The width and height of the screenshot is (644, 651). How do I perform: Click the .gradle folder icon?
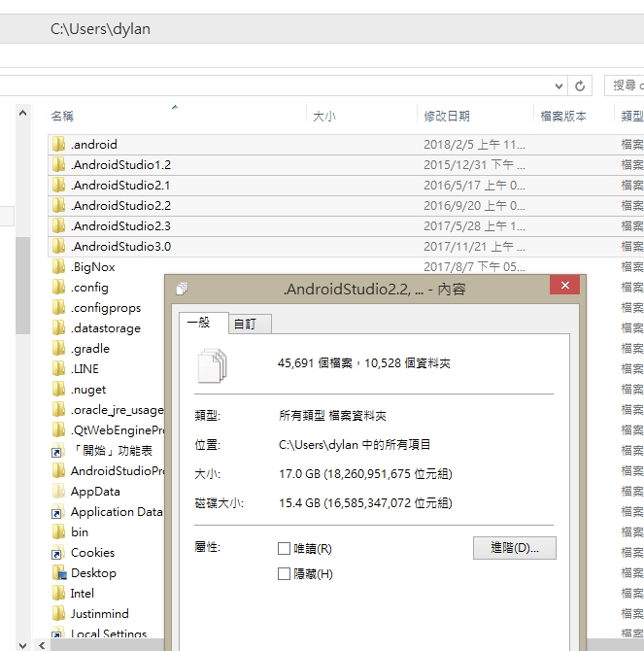(x=58, y=348)
